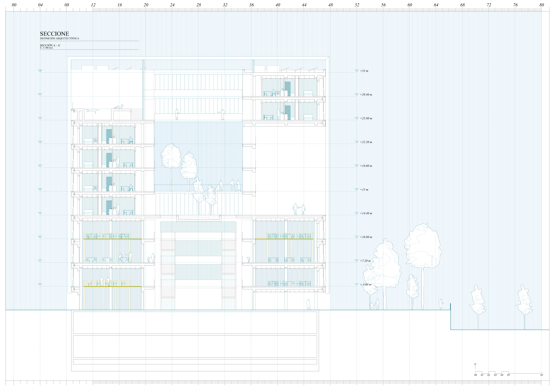The width and height of the screenshot is (555, 392).
Task: Click the E. 1/100 (m) scale text
Action: tap(46, 48)
